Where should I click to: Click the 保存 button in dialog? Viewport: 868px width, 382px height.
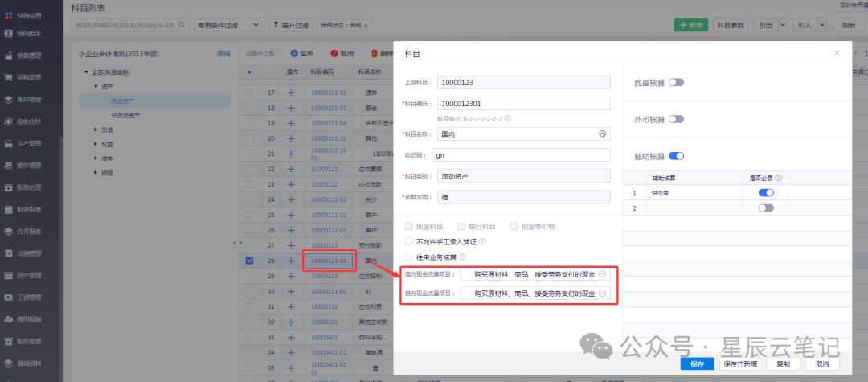tap(696, 364)
